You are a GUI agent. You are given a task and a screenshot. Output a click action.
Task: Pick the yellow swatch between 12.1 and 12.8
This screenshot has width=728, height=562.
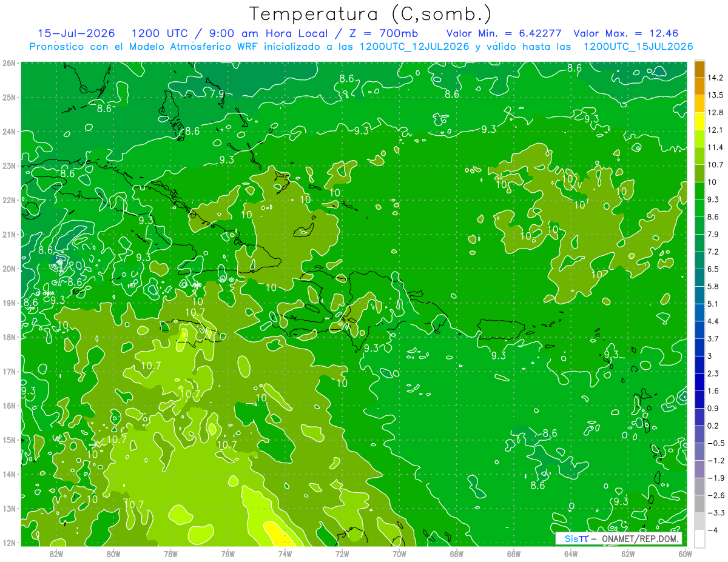699,121
